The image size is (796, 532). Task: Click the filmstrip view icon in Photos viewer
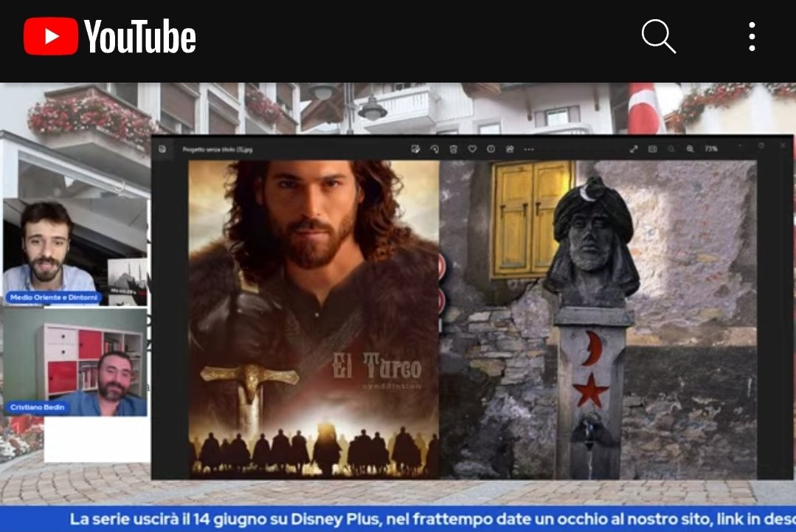[x=653, y=149]
